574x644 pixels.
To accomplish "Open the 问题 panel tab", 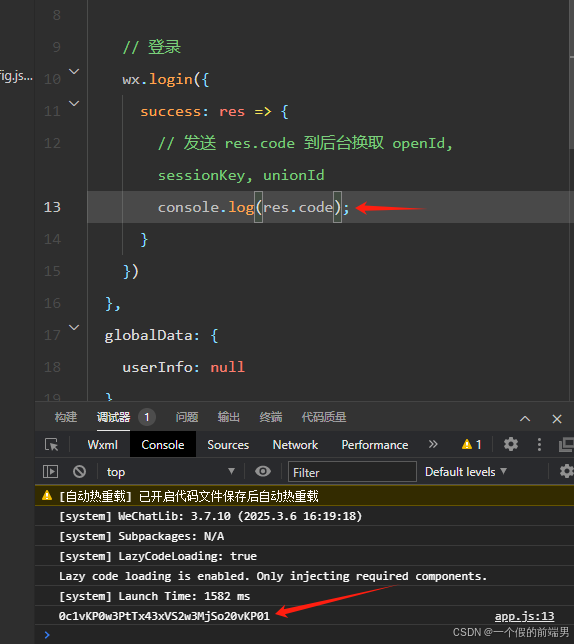I will point(187,417).
